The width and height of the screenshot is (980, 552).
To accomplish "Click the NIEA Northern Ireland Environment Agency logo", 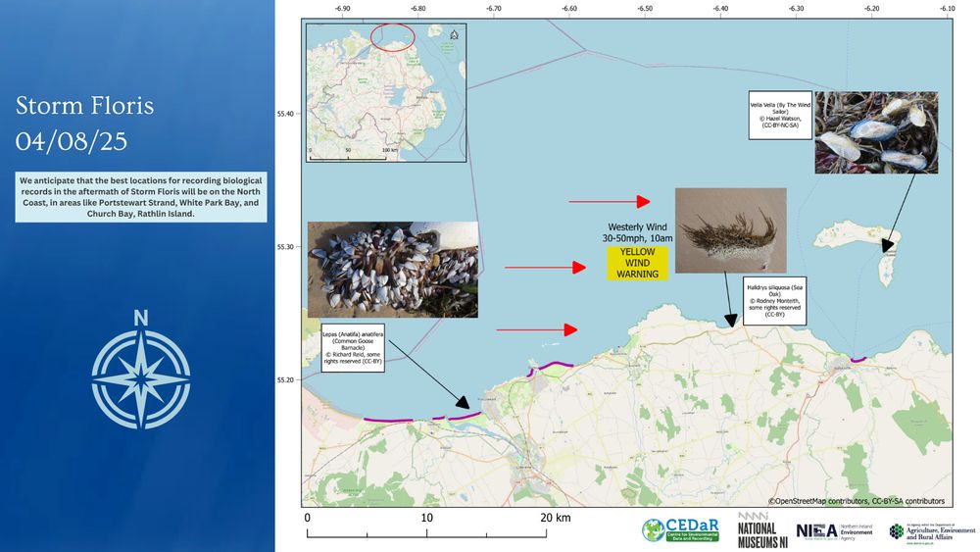I will pyautogui.click(x=834, y=531).
